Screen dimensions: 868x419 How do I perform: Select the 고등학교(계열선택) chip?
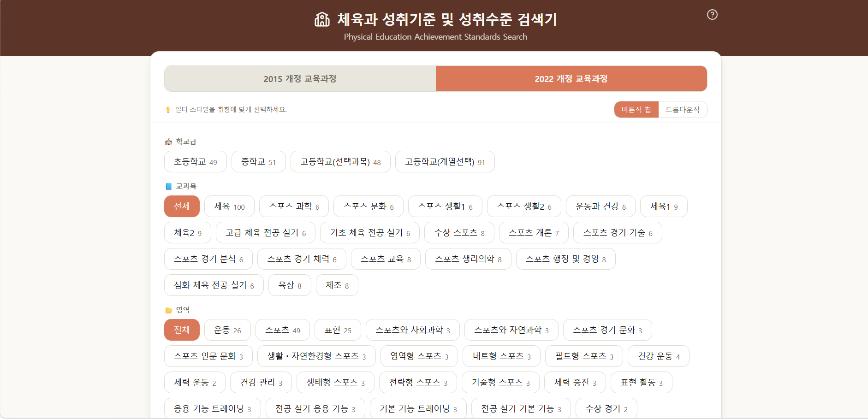click(x=445, y=162)
